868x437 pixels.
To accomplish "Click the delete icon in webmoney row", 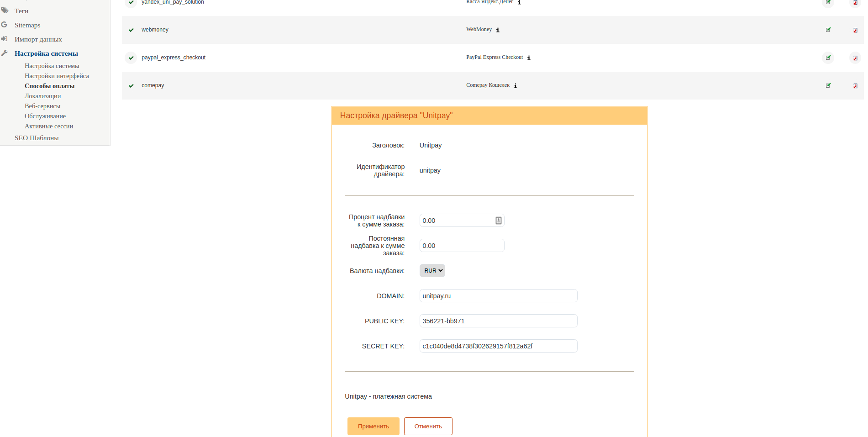I will click(x=855, y=30).
